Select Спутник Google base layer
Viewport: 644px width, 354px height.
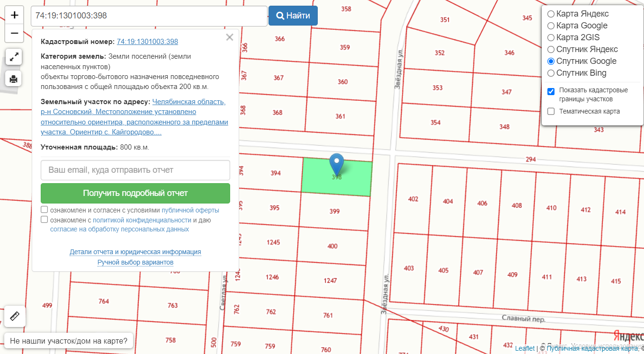(551, 61)
